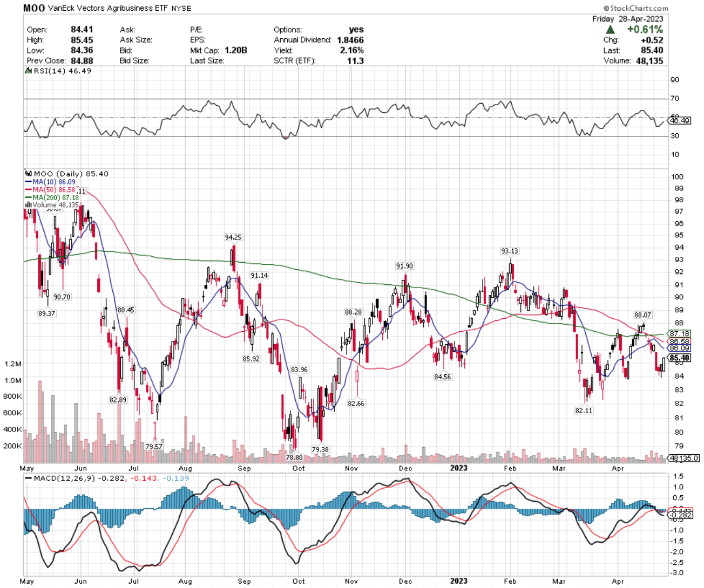Screen dimensions: 704x588
Task: Click the High value 85.45
Action: [x=82, y=40]
